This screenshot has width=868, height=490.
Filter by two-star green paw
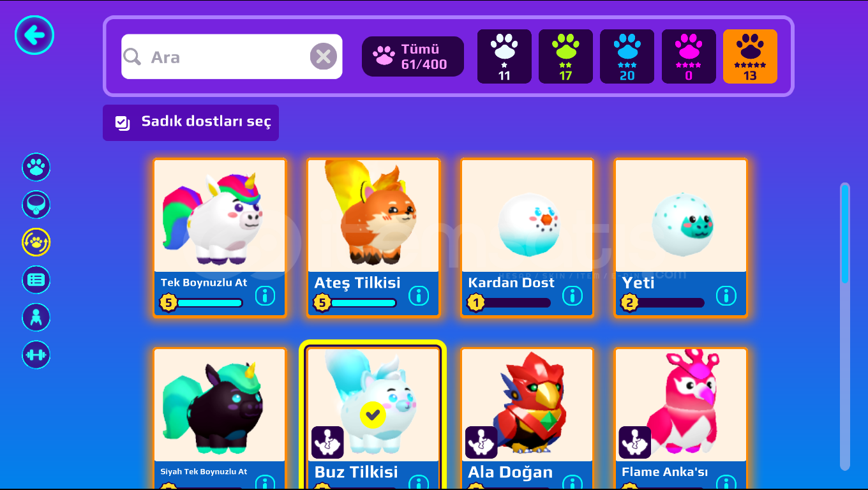click(565, 56)
